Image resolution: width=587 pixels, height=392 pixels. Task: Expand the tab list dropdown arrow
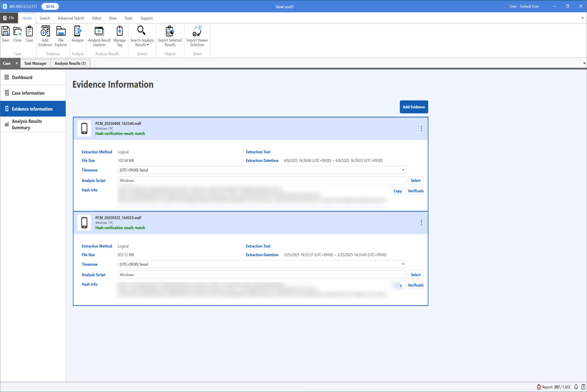584,63
